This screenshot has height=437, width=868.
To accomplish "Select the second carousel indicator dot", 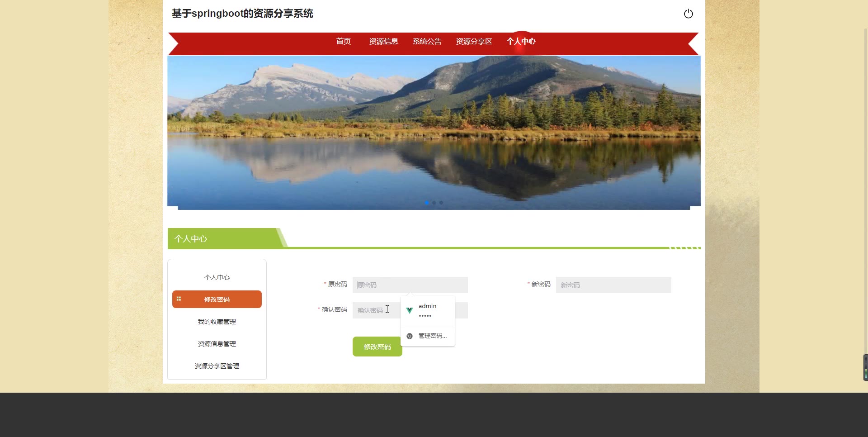I will pos(434,203).
